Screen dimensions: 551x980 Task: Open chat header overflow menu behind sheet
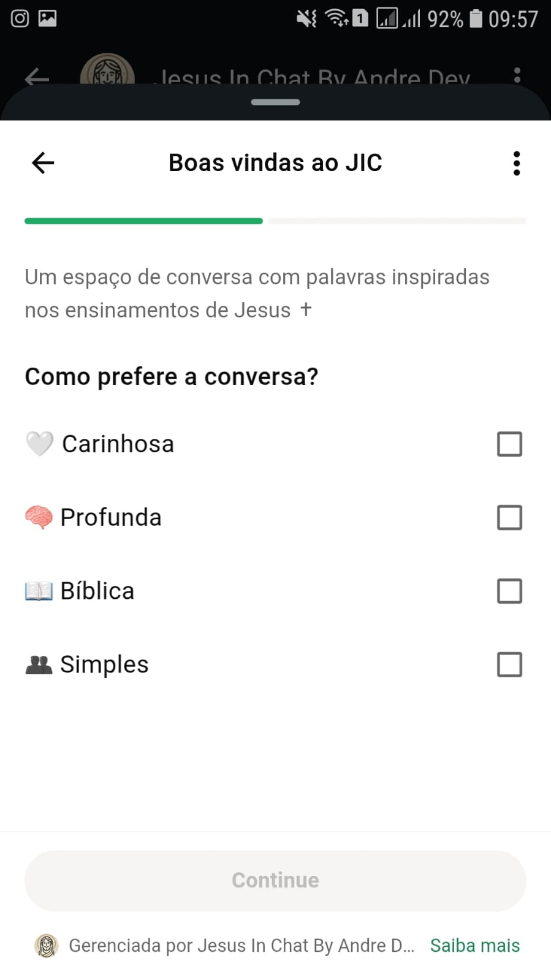[x=517, y=75]
